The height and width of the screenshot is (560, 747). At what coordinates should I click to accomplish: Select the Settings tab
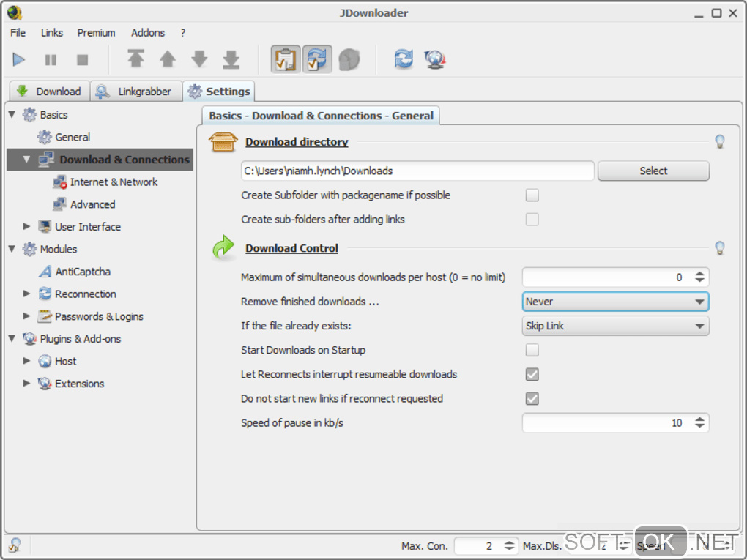pyautogui.click(x=219, y=91)
